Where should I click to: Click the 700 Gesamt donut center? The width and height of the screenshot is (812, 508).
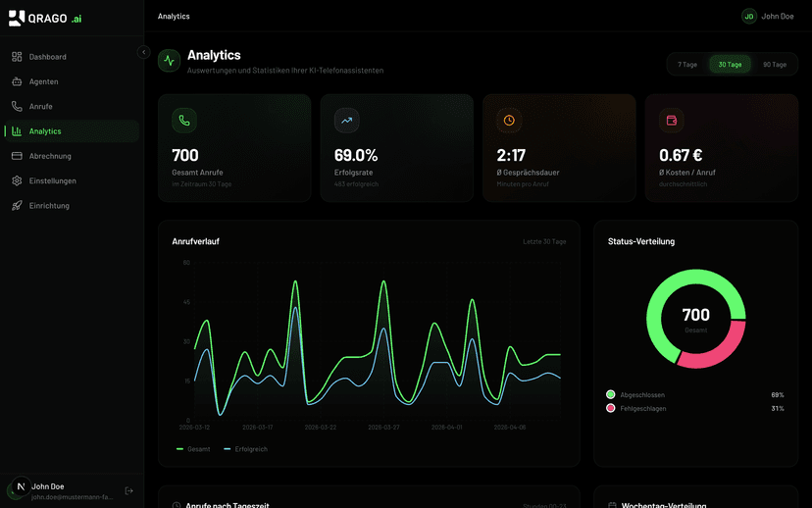tap(696, 319)
